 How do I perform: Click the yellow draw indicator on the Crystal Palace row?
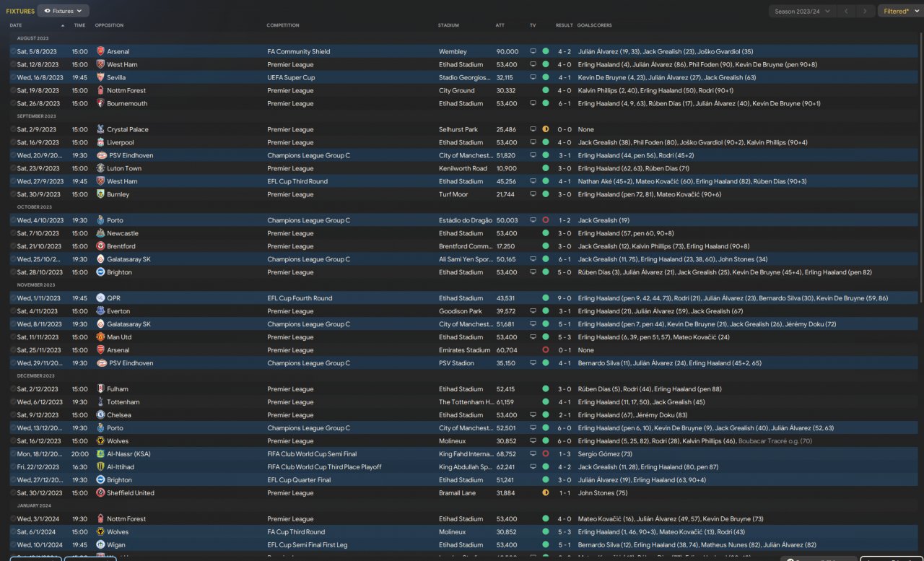click(546, 130)
